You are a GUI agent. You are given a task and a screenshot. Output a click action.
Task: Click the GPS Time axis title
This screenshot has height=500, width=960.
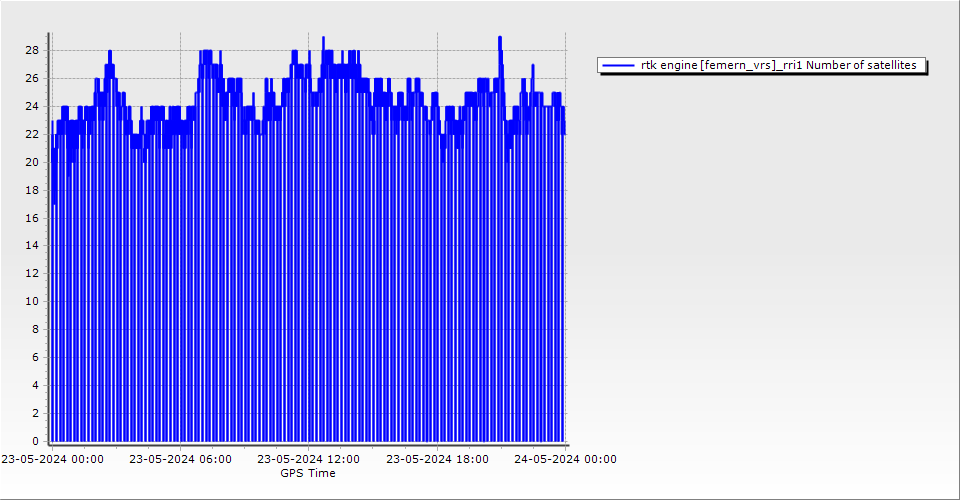pos(308,474)
